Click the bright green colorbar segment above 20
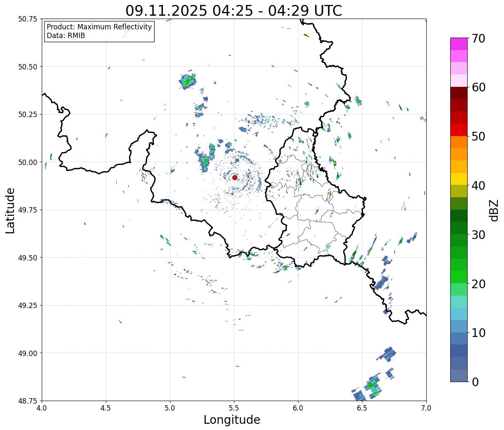This screenshot has width=504, height=430. click(459, 277)
